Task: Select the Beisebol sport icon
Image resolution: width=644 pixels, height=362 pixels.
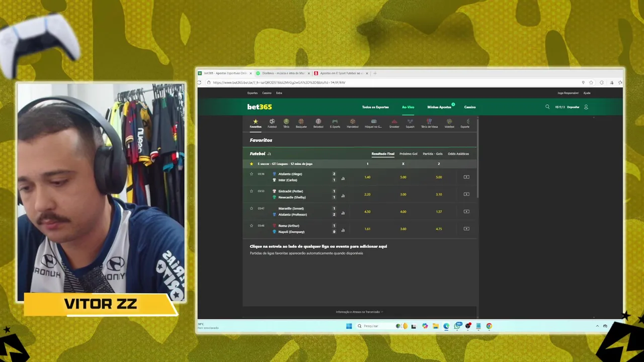Action: 318,123
